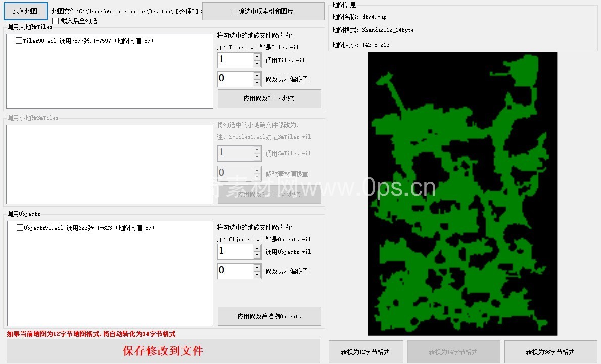This screenshot has height=364, width=601.
Task: Increase Tiles 修改素材偏移量 spinner value
Action: [257, 75]
